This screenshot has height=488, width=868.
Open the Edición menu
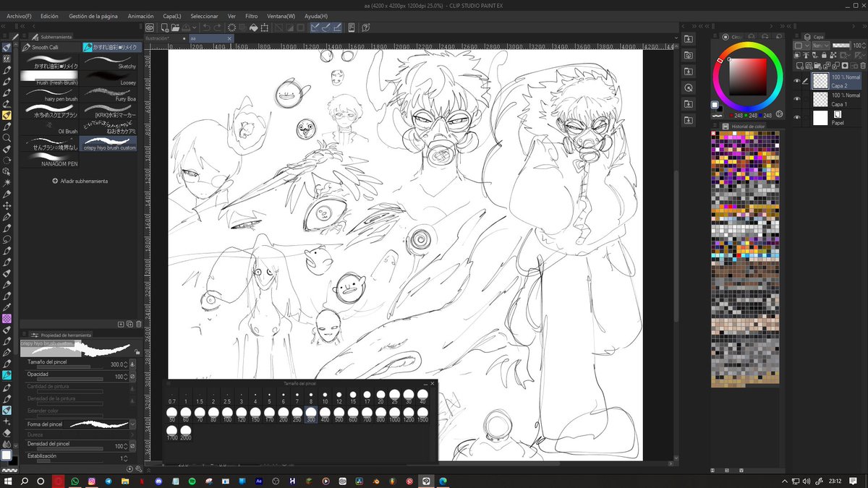[49, 15]
